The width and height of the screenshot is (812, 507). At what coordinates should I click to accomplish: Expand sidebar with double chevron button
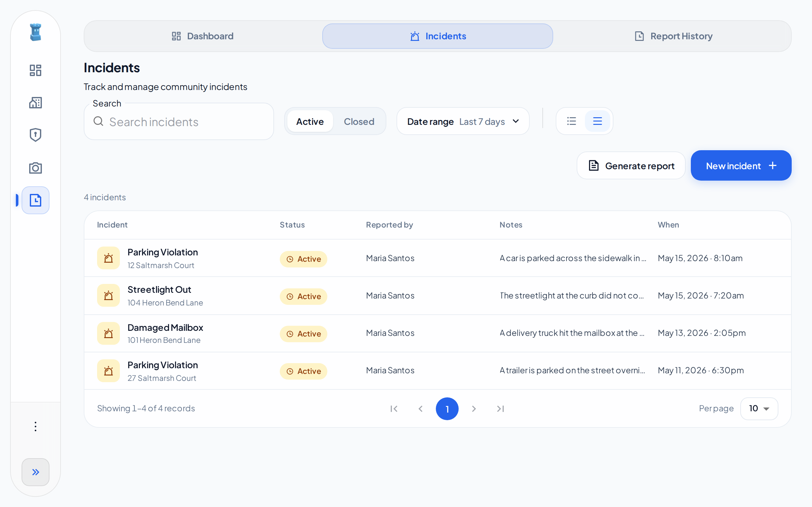coord(35,472)
